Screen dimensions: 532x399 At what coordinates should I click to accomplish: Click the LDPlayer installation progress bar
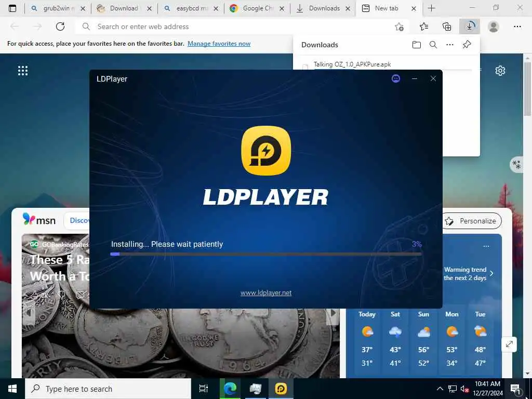tap(265, 254)
